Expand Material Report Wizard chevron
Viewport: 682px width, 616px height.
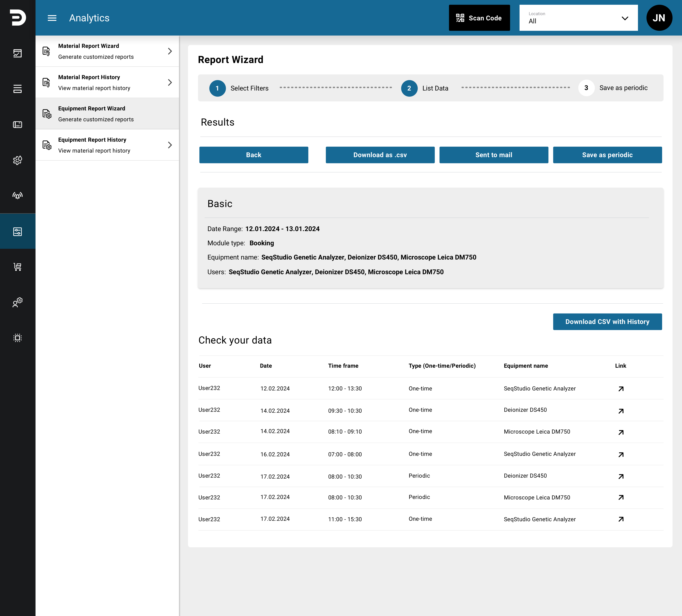coord(170,51)
